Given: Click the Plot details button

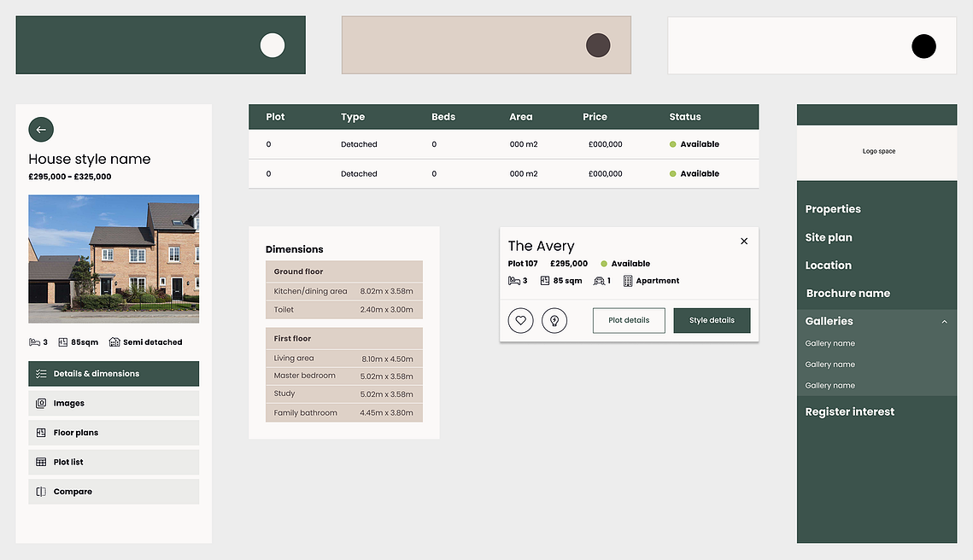Looking at the screenshot, I should [629, 321].
